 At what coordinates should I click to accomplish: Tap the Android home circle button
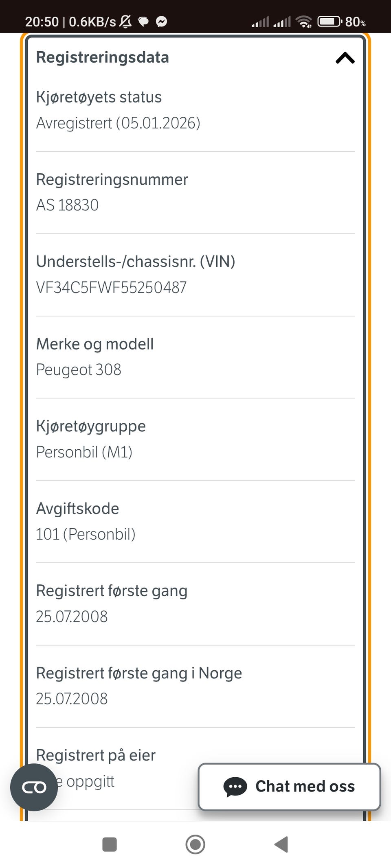click(195, 844)
